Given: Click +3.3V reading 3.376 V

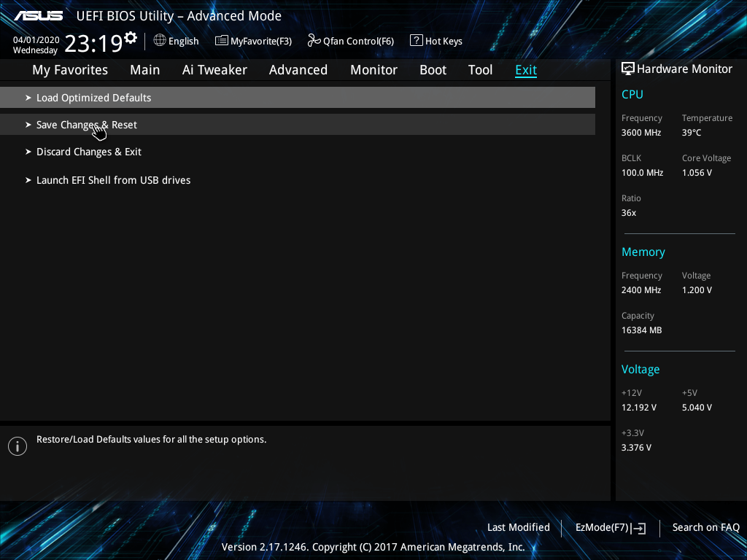Looking at the screenshot, I should click(x=636, y=448).
